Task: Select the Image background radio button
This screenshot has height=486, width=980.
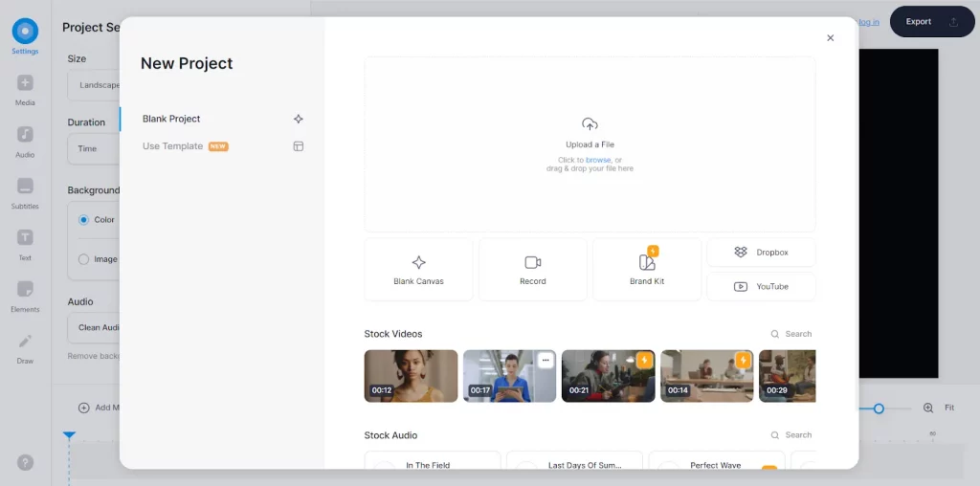Action: (83, 259)
